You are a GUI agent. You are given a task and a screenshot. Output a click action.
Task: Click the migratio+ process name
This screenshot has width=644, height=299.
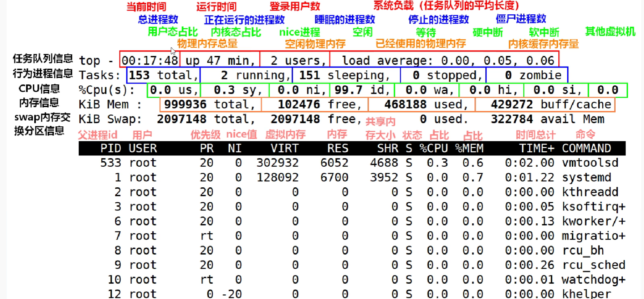(x=594, y=236)
